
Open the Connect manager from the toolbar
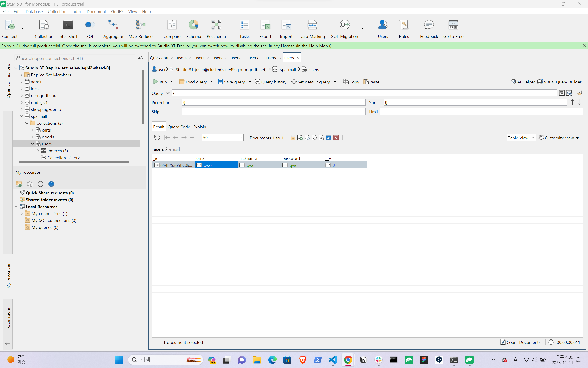[9, 29]
